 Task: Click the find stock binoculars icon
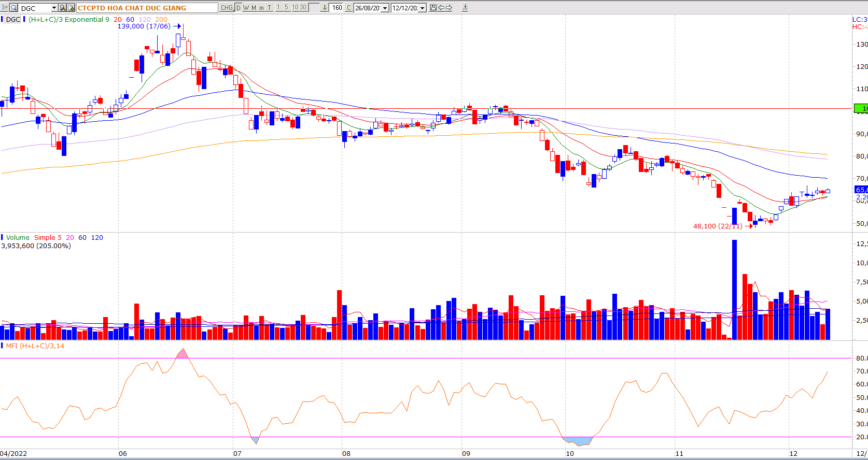63,8
